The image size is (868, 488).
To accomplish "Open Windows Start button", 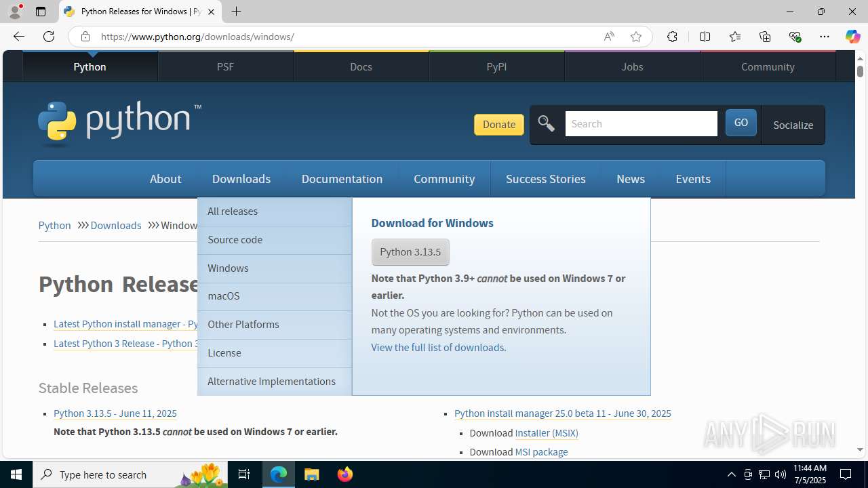I will 16,474.
